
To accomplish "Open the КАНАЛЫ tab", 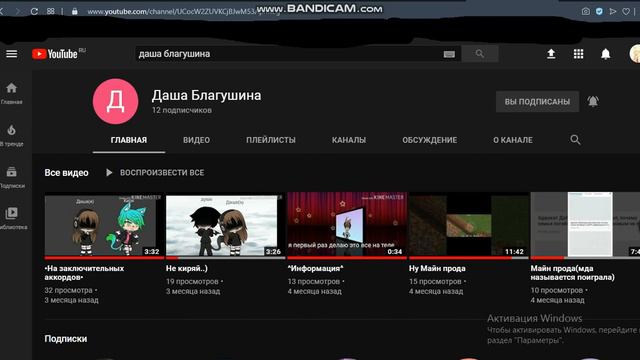I will (x=349, y=140).
